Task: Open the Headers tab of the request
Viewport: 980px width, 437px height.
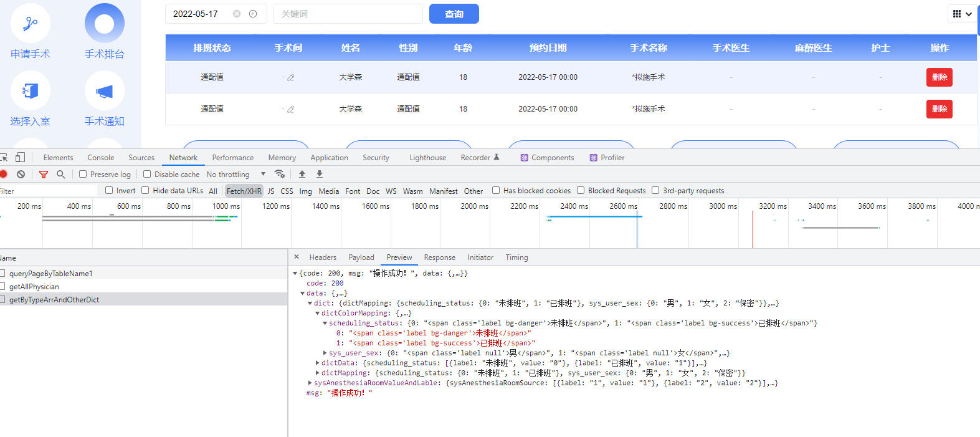Action: coord(323,257)
